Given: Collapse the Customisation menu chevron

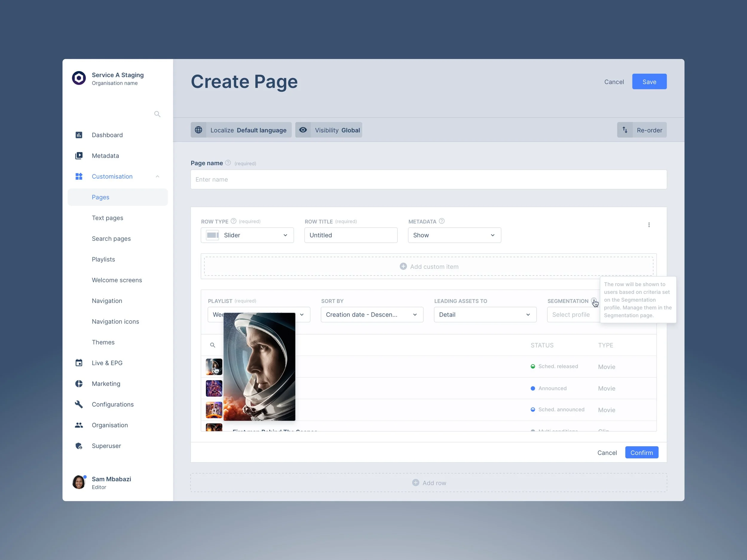Looking at the screenshot, I should [x=157, y=177].
